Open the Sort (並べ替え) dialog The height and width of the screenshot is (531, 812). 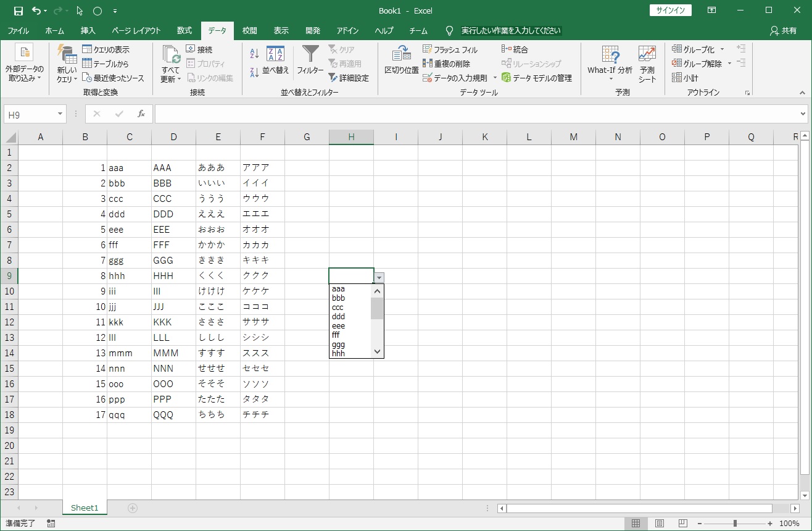(x=276, y=61)
